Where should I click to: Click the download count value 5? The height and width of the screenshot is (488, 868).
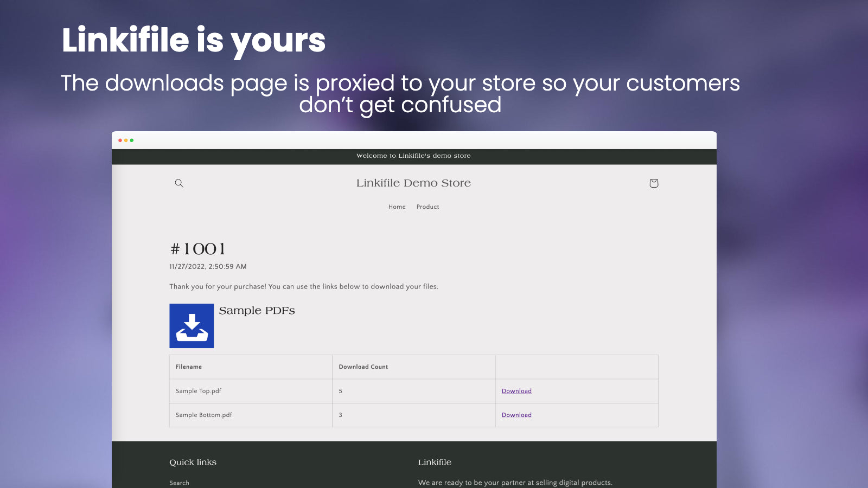[x=341, y=391]
